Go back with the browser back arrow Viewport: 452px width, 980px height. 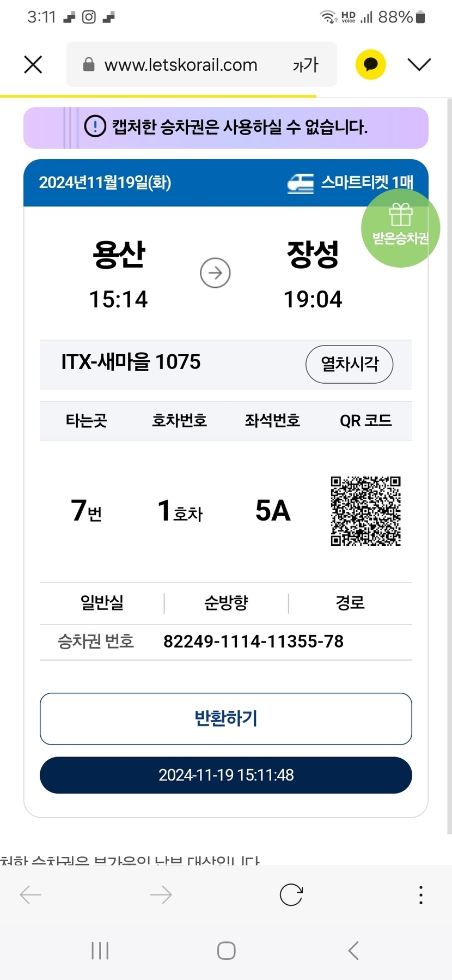(30, 894)
